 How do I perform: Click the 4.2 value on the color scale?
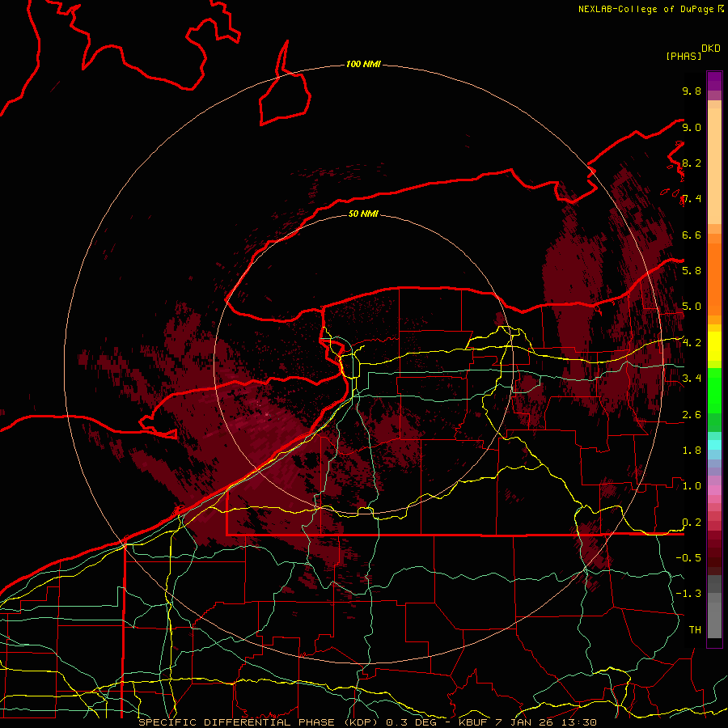coord(692,343)
